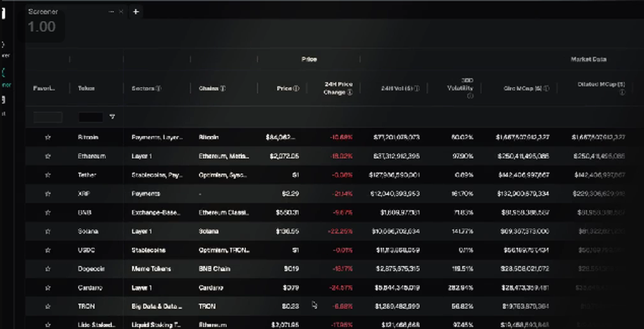The height and width of the screenshot is (329, 644).
Task: Sort by Chains column header
Action: coord(209,88)
